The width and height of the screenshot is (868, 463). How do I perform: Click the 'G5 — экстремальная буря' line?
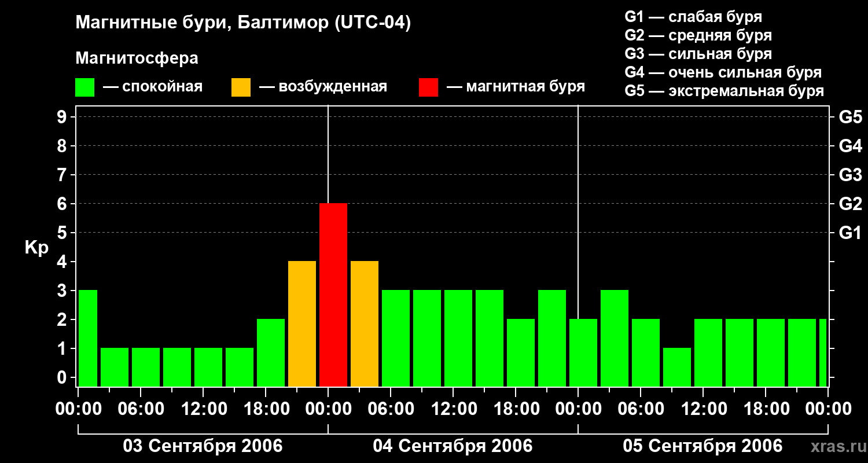tap(724, 91)
